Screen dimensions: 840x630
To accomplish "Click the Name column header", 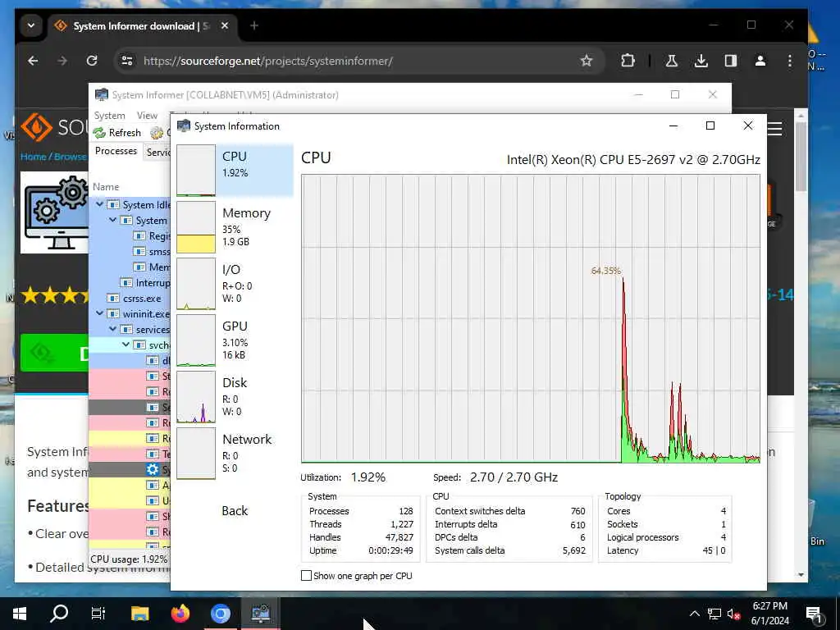I will 106,187.
